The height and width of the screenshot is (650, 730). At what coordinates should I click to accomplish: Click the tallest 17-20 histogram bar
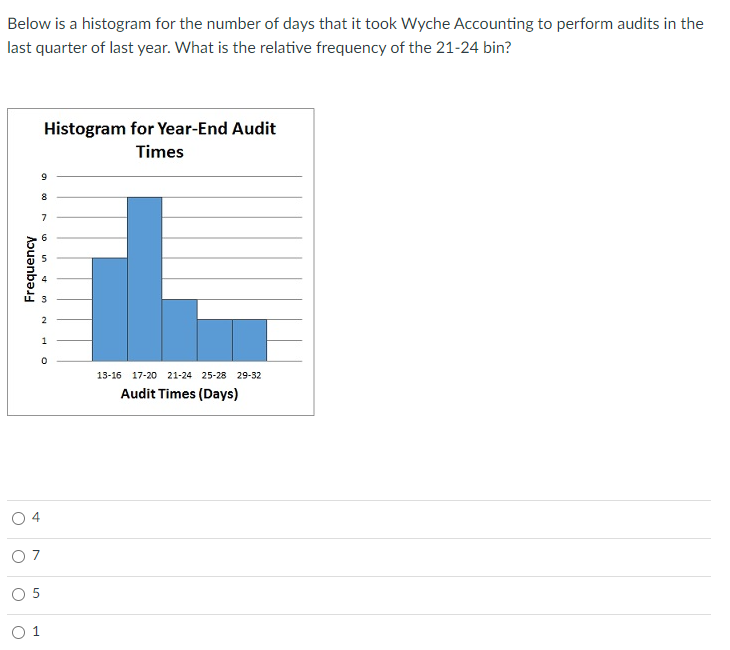tap(144, 279)
